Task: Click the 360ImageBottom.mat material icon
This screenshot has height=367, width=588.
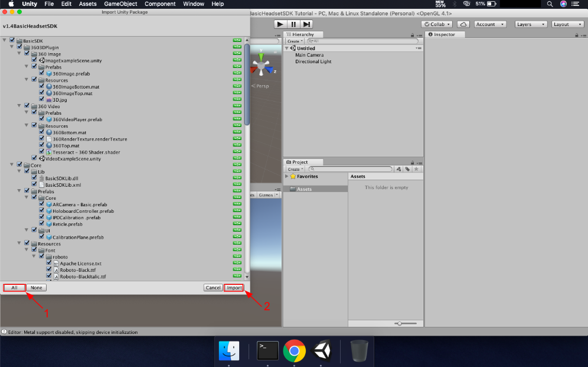Action: click(x=49, y=87)
